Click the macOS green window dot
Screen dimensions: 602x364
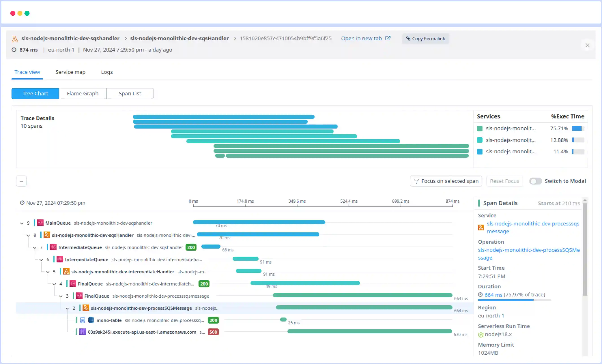(27, 13)
